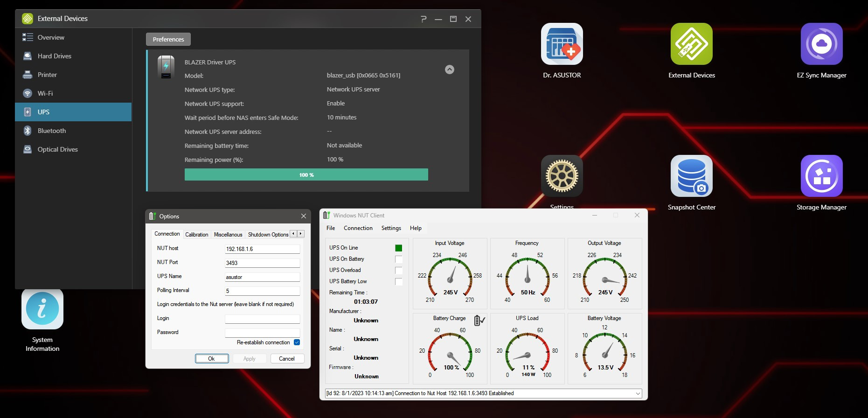Click the Wi-Fi sidebar icon

pos(28,93)
